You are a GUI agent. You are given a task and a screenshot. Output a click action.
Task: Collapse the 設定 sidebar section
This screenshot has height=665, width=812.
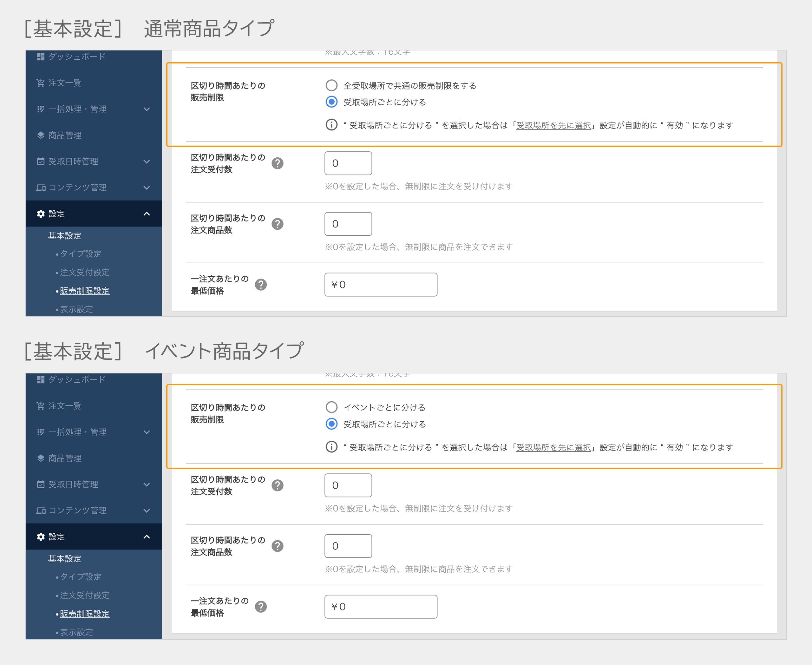pos(146,214)
